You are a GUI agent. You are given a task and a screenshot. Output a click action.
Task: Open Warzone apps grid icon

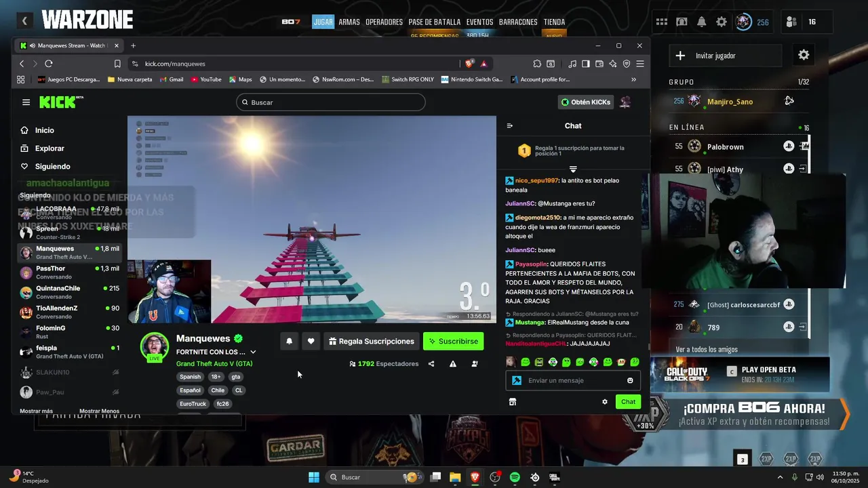662,22
